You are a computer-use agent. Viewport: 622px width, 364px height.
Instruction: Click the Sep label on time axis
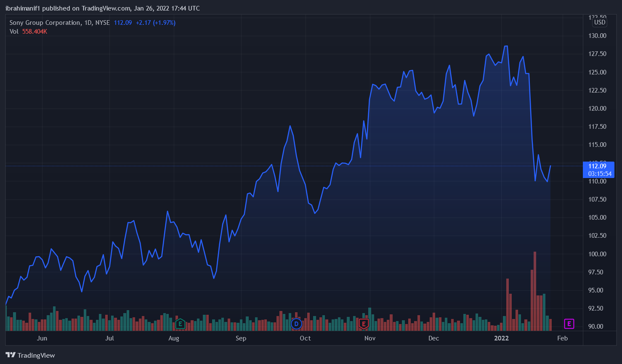(241, 338)
